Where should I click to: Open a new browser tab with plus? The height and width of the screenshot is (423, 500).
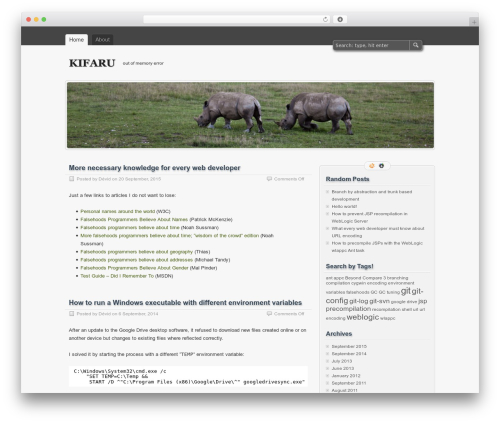tap(474, 22)
